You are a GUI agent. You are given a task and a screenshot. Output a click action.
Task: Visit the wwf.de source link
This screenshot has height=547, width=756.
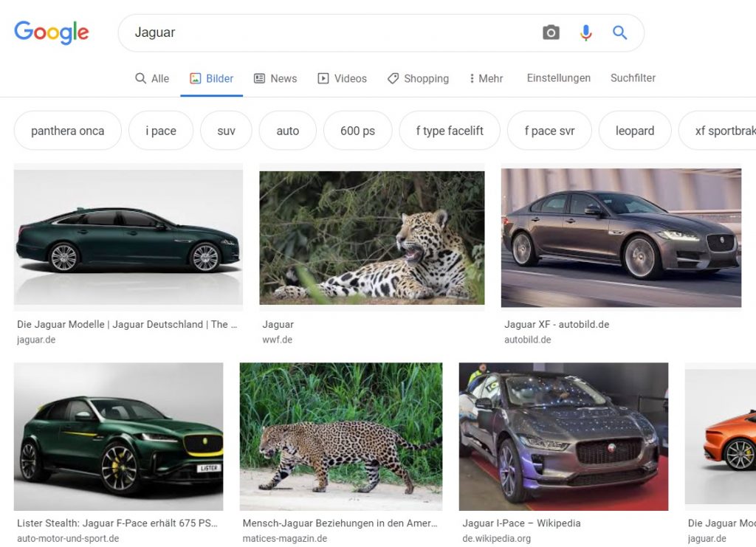click(x=278, y=340)
